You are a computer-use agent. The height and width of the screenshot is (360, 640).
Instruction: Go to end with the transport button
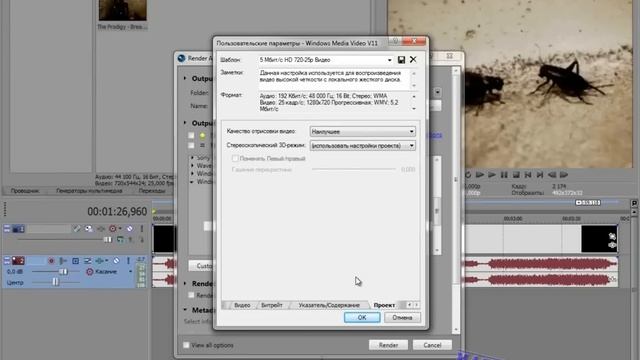pos(540,175)
